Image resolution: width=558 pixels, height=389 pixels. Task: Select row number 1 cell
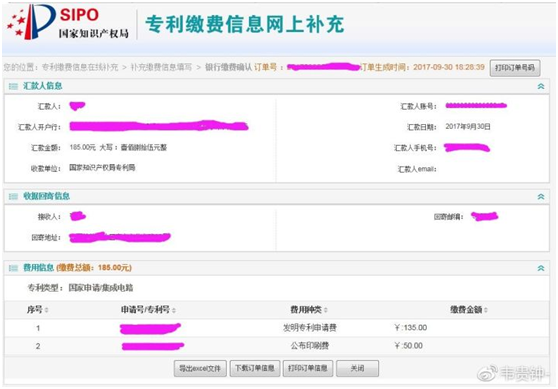coord(38,328)
